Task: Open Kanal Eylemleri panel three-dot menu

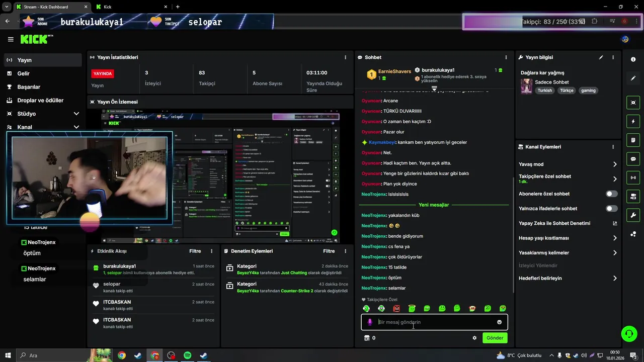Action: click(x=613, y=147)
